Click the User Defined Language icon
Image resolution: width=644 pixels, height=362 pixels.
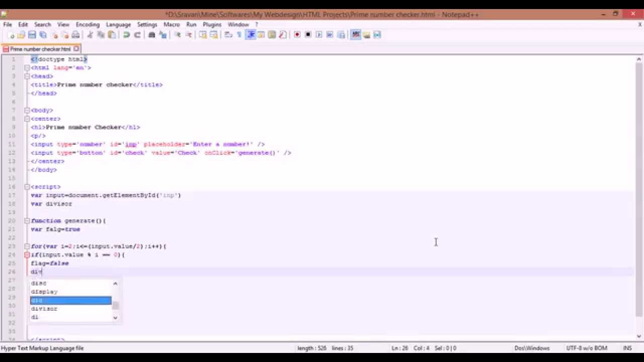tap(261, 35)
